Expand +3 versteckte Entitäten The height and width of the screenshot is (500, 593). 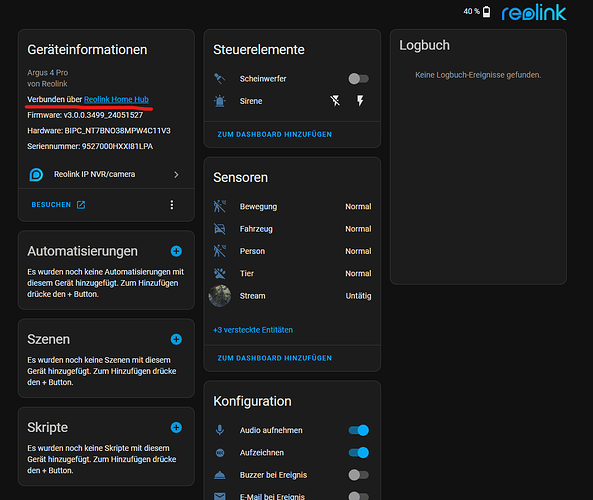click(x=253, y=330)
